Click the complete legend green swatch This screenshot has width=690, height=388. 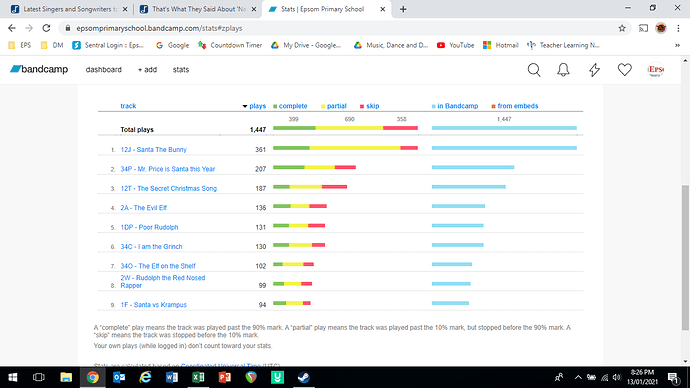[x=275, y=106]
